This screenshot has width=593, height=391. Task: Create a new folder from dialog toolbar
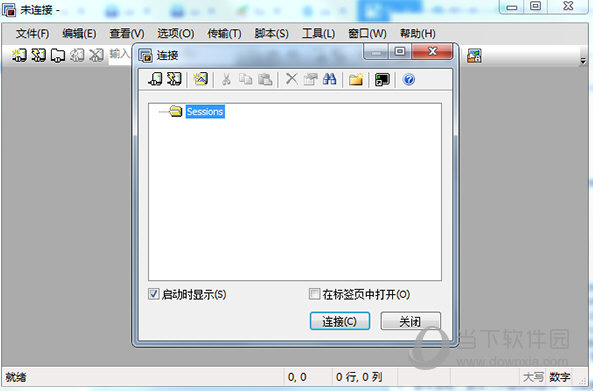pyautogui.click(x=356, y=79)
